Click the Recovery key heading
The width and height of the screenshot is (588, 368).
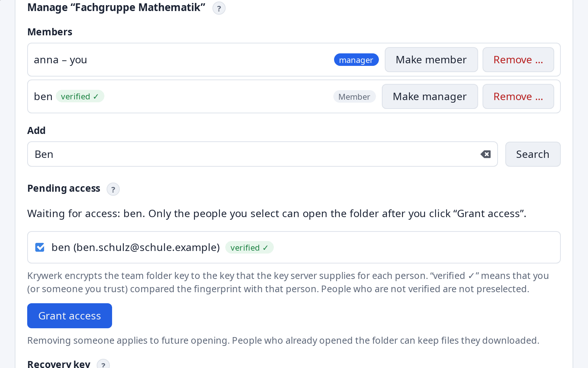tap(59, 364)
